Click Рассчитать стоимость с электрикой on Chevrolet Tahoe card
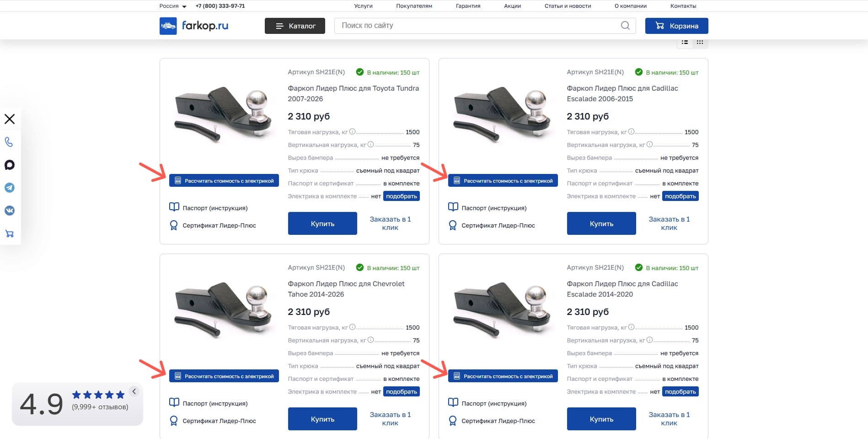 pyautogui.click(x=224, y=376)
